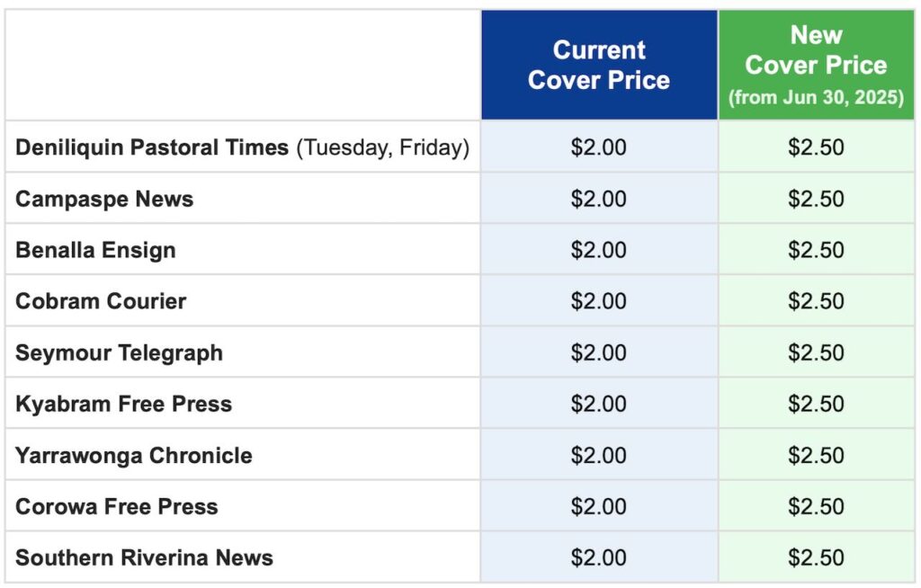This screenshot has width=921, height=588.
Task: Click the Kyabram Free Press label
Action: tap(123, 404)
